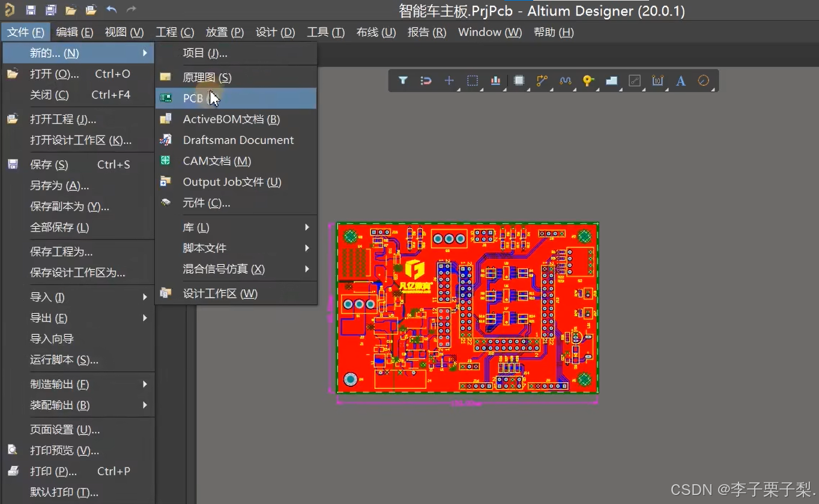This screenshot has width=819, height=504.
Task: Expand the 装配输出 (B) submenu
Action: pyautogui.click(x=79, y=405)
